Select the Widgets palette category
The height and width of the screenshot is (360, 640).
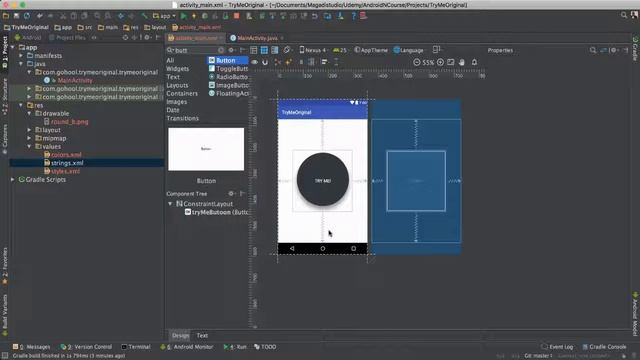pyautogui.click(x=178, y=69)
